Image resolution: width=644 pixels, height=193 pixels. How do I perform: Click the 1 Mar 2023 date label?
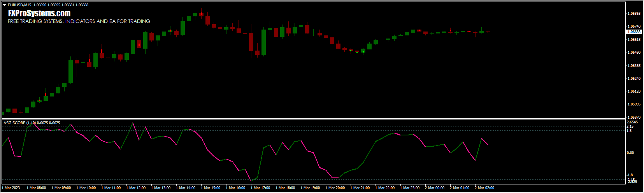point(11,188)
